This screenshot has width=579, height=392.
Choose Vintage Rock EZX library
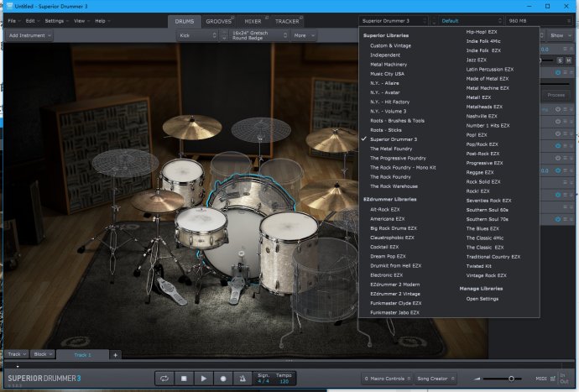(x=486, y=275)
